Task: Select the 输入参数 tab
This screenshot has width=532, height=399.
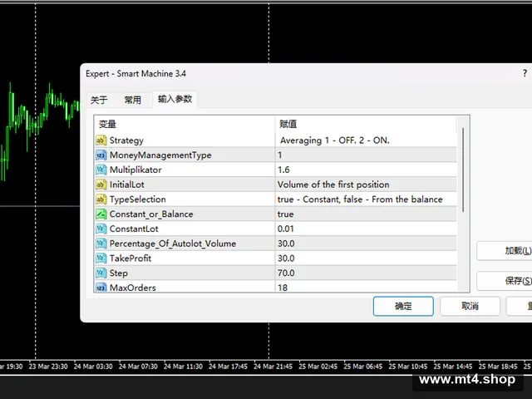Action: click(x=175, y=99)
